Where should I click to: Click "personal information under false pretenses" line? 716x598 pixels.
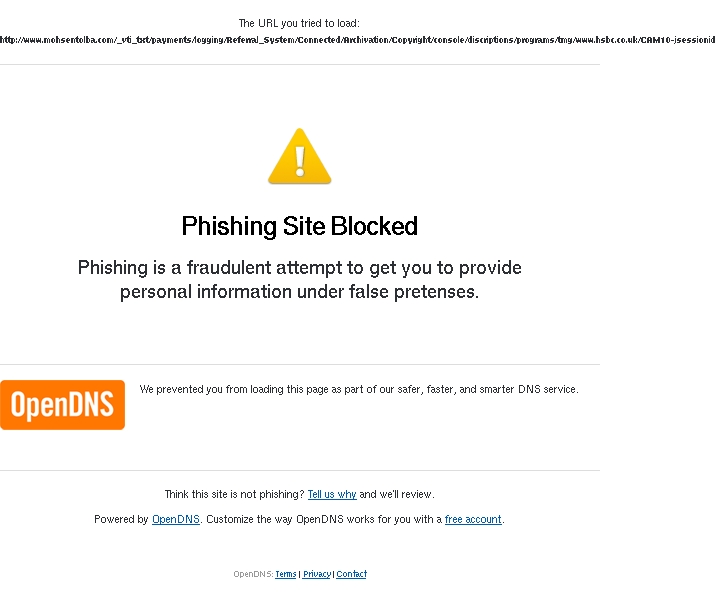(300, 292)
